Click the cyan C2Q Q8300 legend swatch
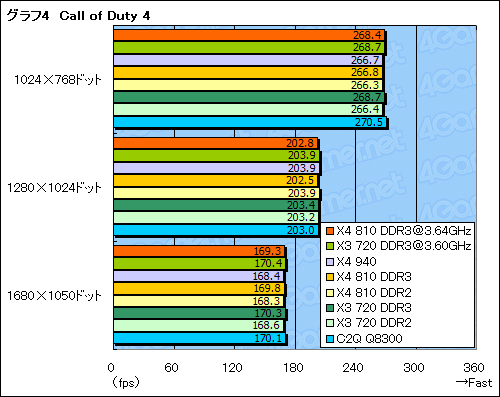 tap(330, 339)
